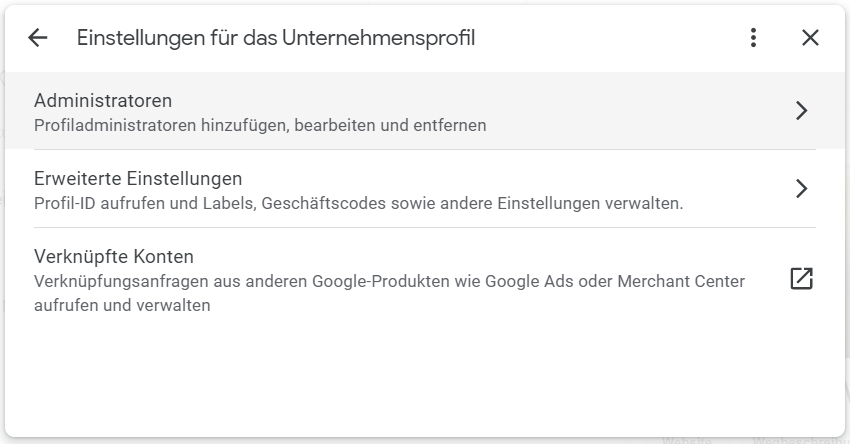Open the Administratoren entry
The height and width of the screenshot is (444, 850).
tap(103, 101)
